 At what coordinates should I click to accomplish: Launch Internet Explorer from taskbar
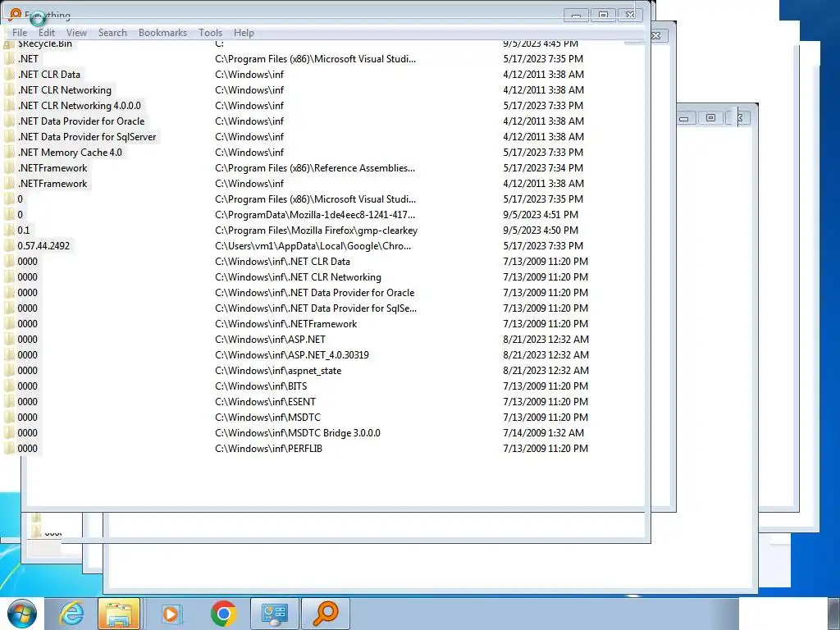pyautogui.click(x=71, y=614)
